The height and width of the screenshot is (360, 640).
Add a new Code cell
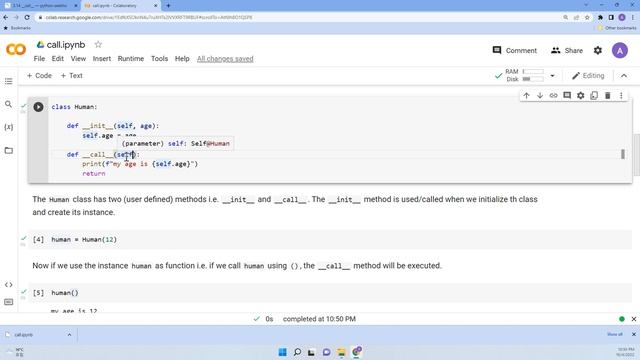39,76
